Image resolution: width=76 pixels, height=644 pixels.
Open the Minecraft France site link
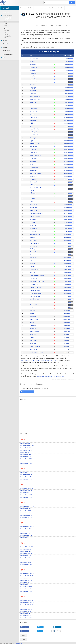click(35, 82)
